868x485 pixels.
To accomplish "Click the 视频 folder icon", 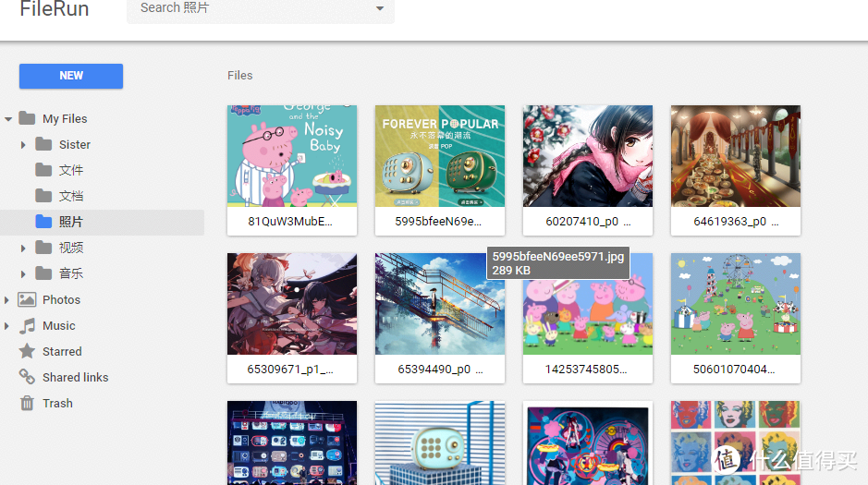I will 43,248.
